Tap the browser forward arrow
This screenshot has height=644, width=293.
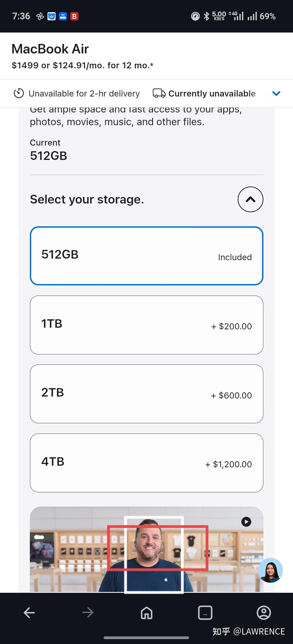tap(88, 613)
